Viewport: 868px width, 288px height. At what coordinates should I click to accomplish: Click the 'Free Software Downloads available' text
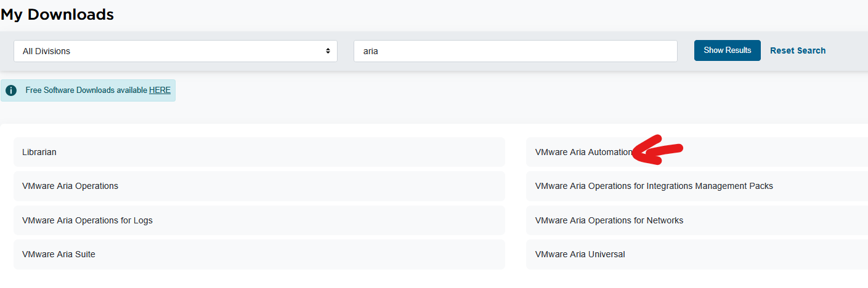coord(86,90)
